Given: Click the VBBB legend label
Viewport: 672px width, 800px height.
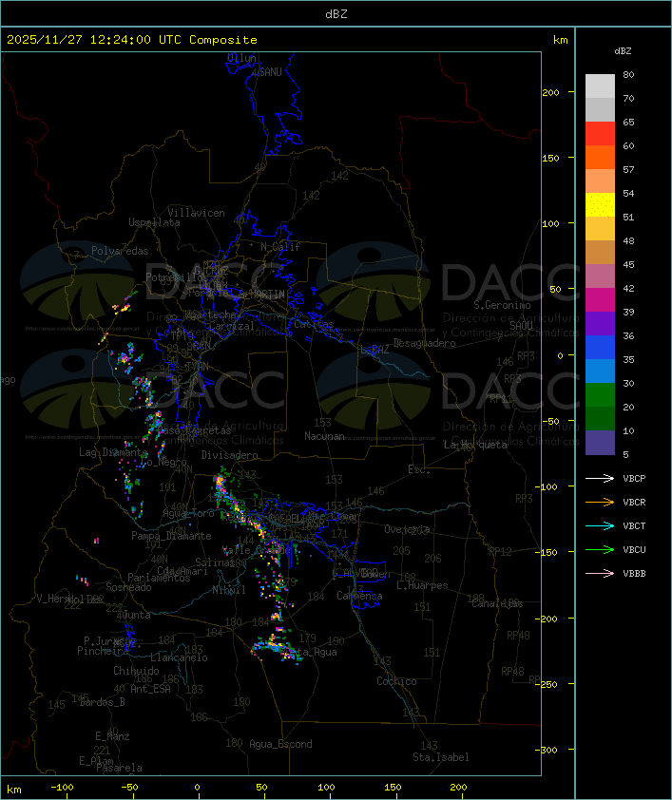Looking at the screenshot, I should [x=634, y=574].
